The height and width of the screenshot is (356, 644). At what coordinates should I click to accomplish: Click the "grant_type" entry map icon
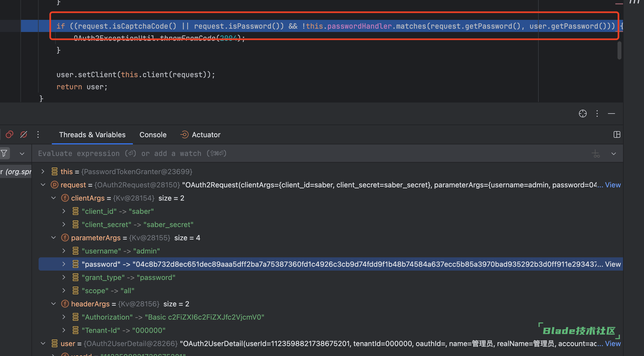tap(76, 277)
